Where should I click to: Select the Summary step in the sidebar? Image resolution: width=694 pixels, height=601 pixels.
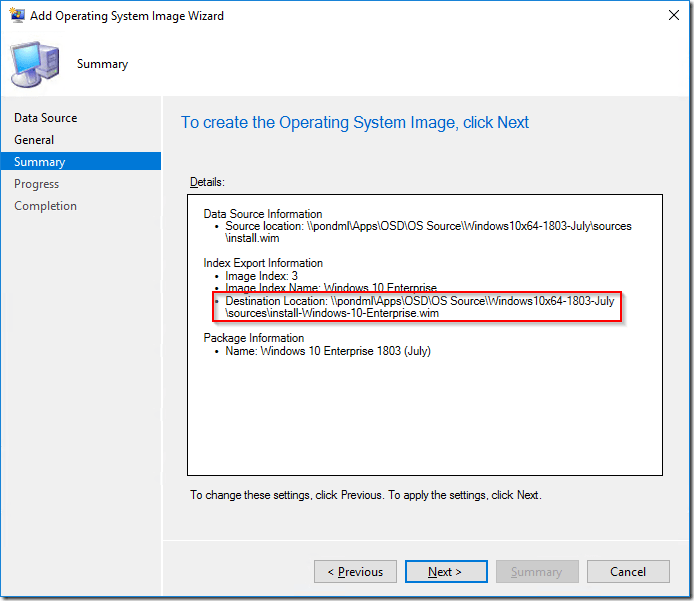(40, 162)
